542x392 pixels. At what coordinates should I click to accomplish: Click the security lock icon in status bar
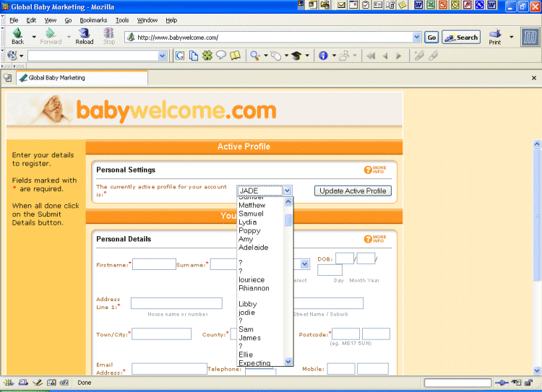pyautogui.click(x=528, y=383)
